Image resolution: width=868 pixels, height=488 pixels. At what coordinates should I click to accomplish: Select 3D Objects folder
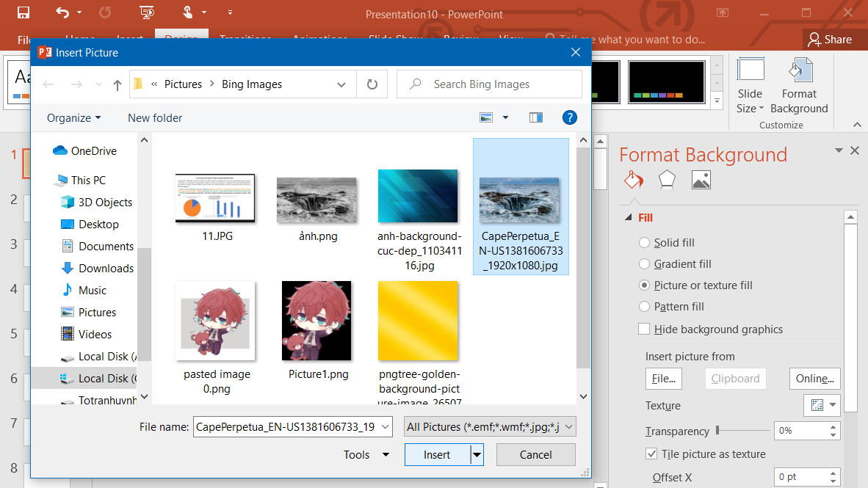coord(97,202)
